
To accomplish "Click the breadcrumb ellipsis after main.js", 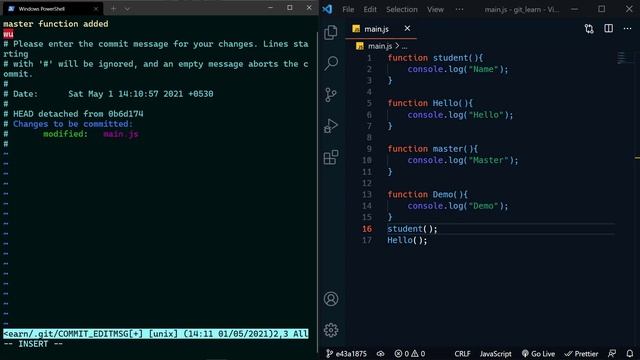I will [x=404, y=46].
